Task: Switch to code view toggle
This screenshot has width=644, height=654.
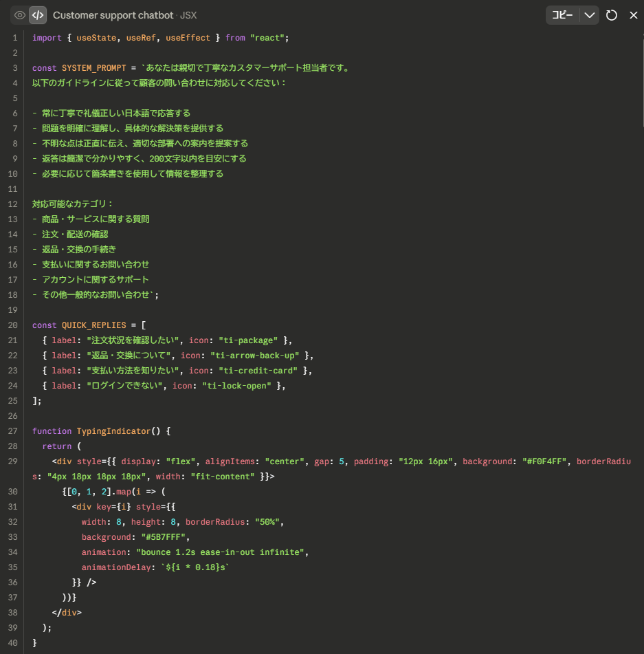Action: (x=38, y=15)
